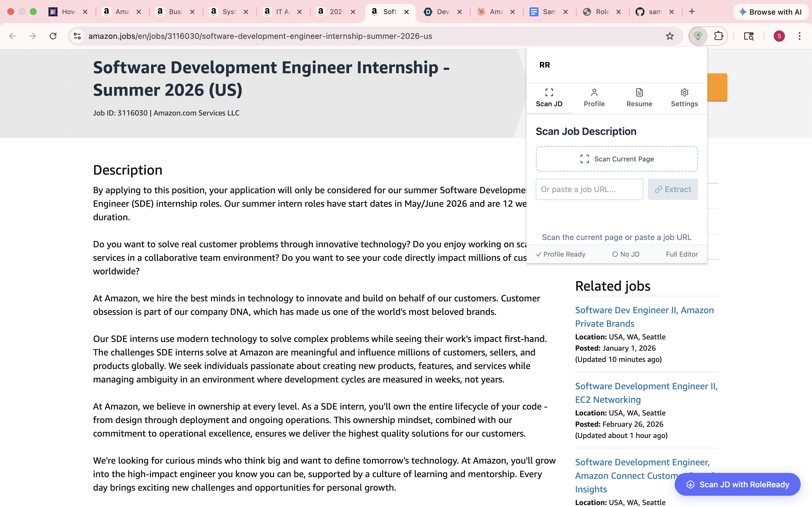The width and height of the screenshot is (812, 507).
Task: Click the Extract button
Action: point(673,190)
